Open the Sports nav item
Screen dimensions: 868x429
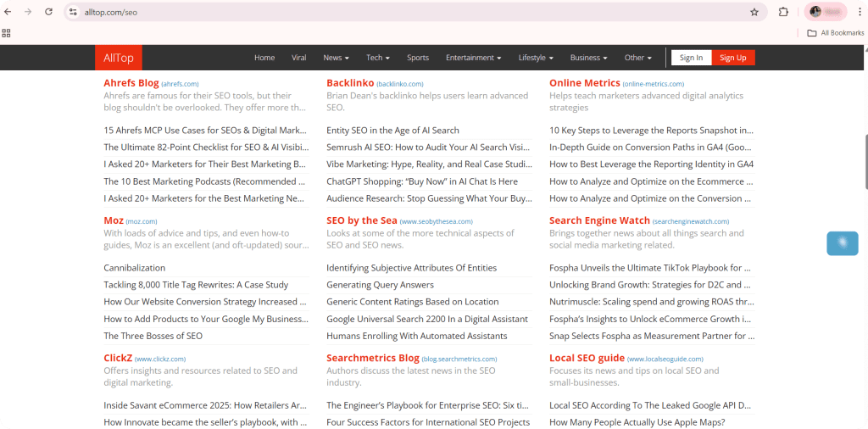coord(418,58)
